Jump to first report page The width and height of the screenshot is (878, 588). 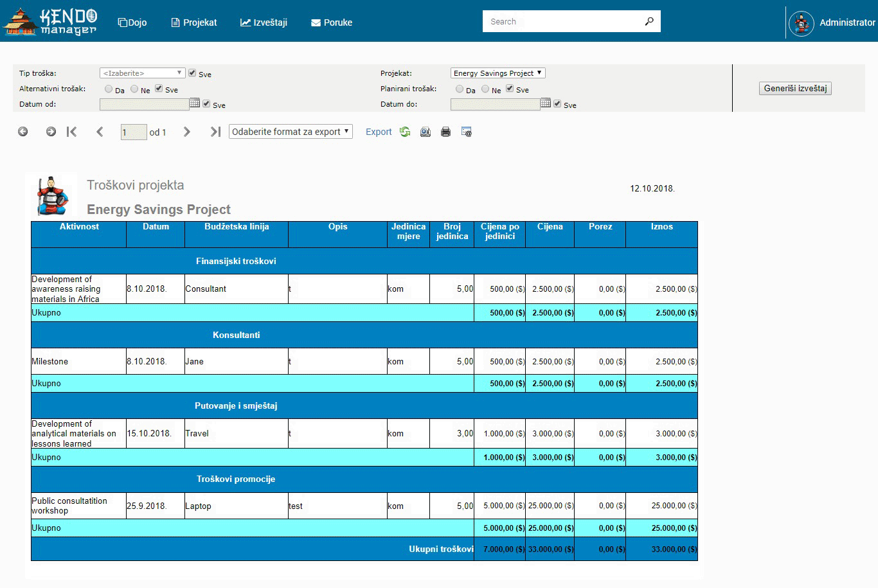pyautogui.click(x=72, y=132)
